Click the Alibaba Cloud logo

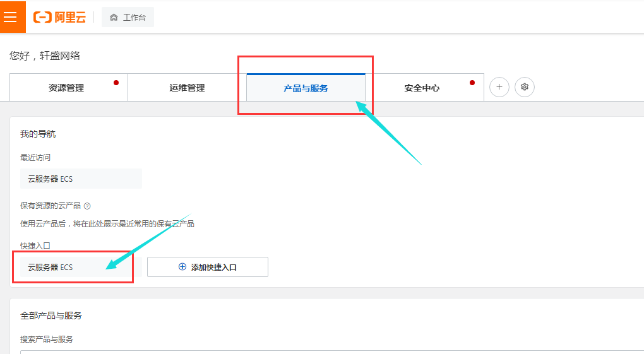(x=59, y=17)
